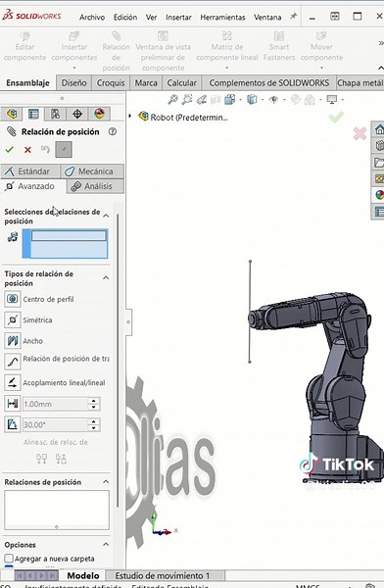This screenshot has width=384, height=588.
Task: Select Acoplamiento lineal/lineal mate type
Action: [x=55, y=383]
